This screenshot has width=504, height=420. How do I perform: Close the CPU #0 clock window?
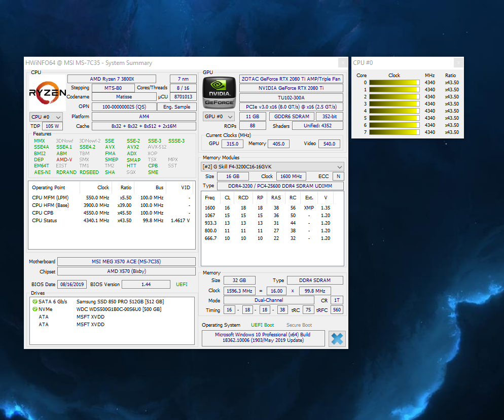(458, 62)
